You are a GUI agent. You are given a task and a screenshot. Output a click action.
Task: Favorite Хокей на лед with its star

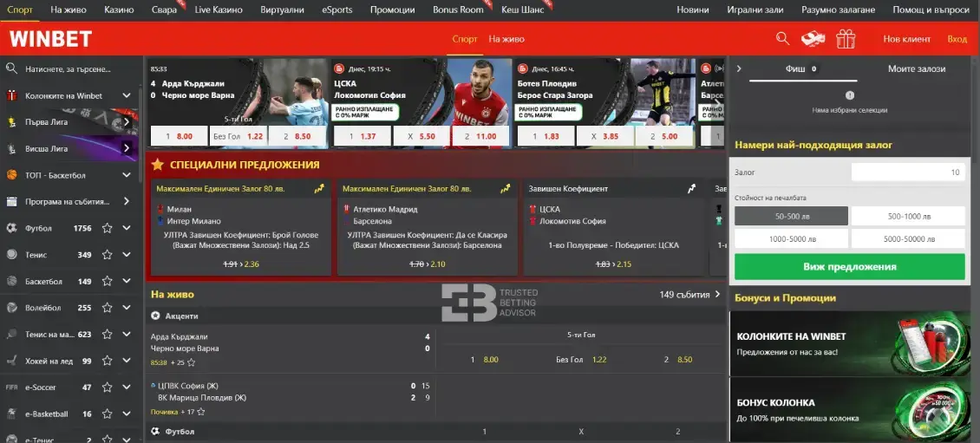point(107,361)
